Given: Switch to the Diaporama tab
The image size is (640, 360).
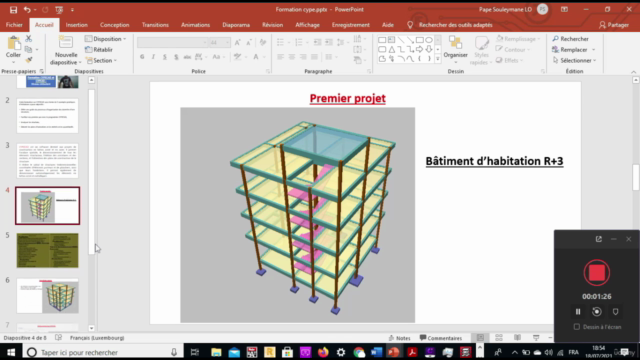Looking at the screenshot, I should pyautogui.click(x=236, y=25).
